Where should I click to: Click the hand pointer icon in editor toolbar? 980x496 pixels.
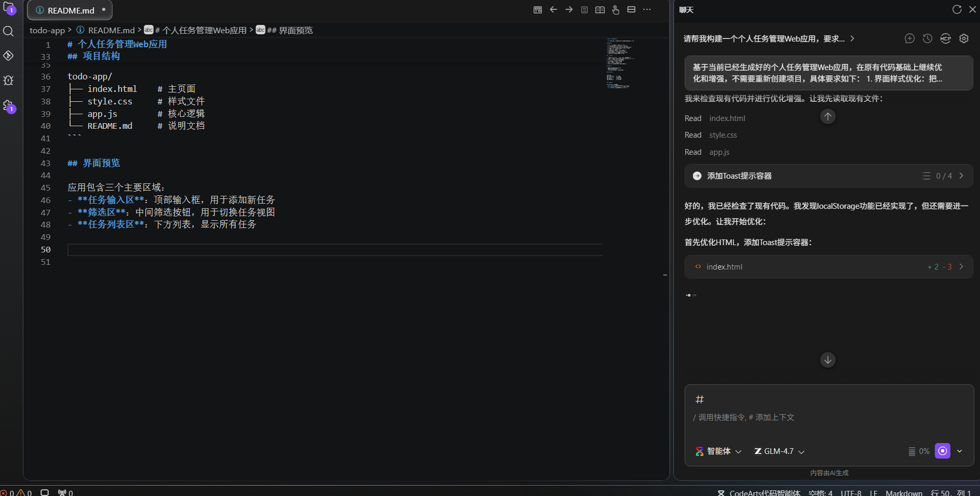[x=616, y=10]
